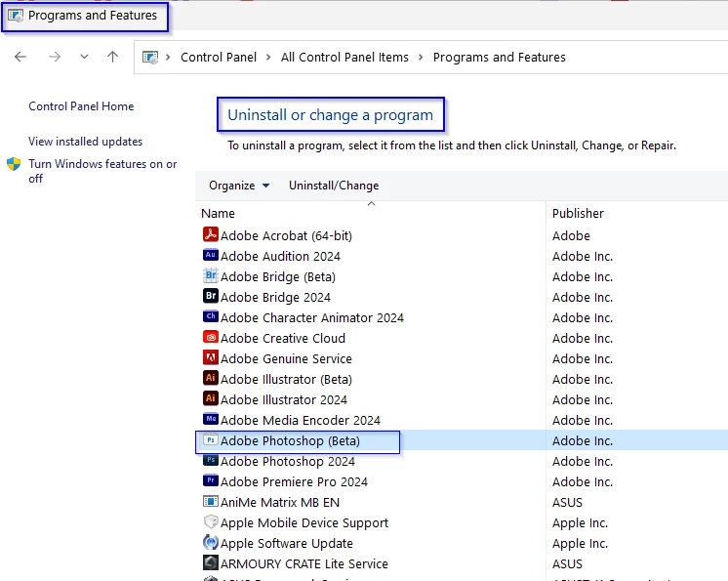Select the Adobe Audition 2024 entry
This screenshot has width=728, height=581.
pyautogui.click(x=280, y=257)
